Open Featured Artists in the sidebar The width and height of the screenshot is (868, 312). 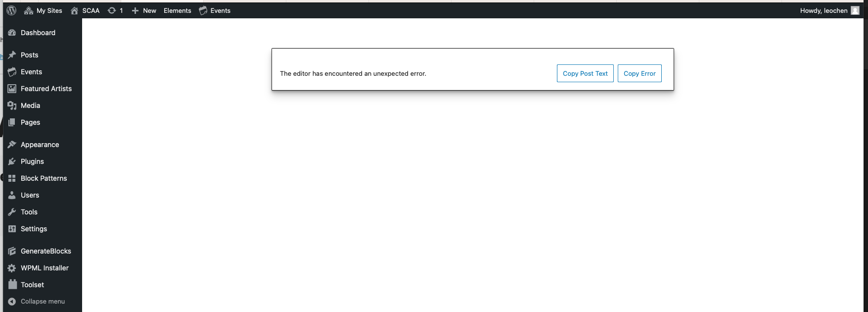[46, 89]
